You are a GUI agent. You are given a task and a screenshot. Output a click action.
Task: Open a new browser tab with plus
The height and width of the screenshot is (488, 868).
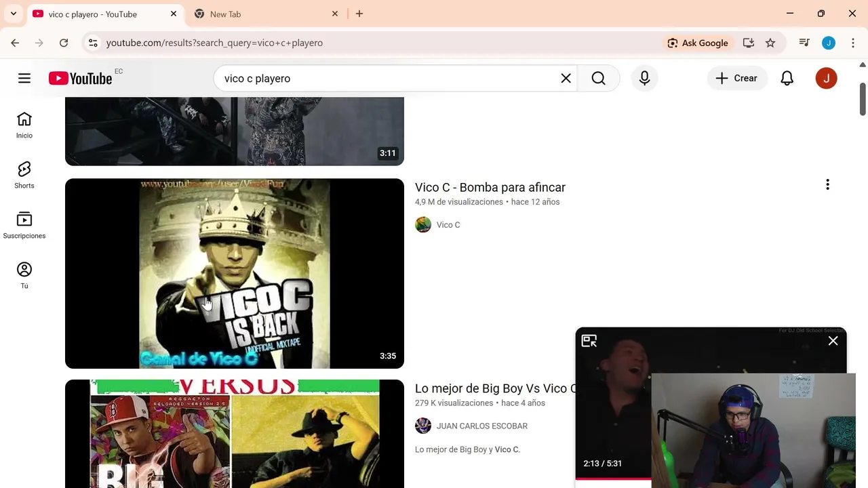(359, 14)
